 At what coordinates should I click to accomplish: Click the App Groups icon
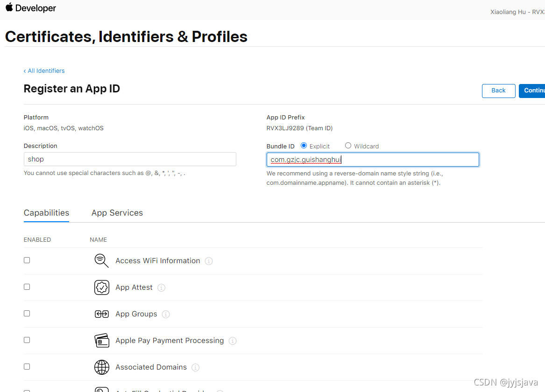101,314
